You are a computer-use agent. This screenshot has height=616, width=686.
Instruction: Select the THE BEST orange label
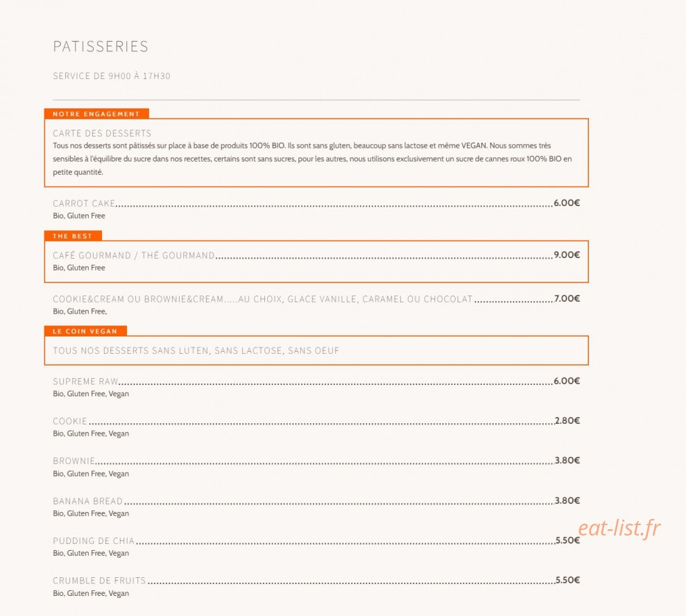(x=73, y=236)
